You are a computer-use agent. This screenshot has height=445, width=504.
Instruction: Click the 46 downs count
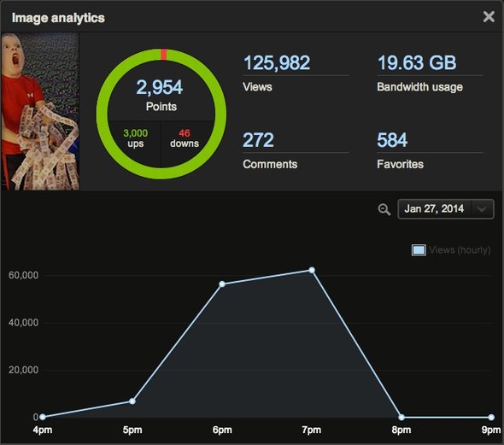[185, 138]
